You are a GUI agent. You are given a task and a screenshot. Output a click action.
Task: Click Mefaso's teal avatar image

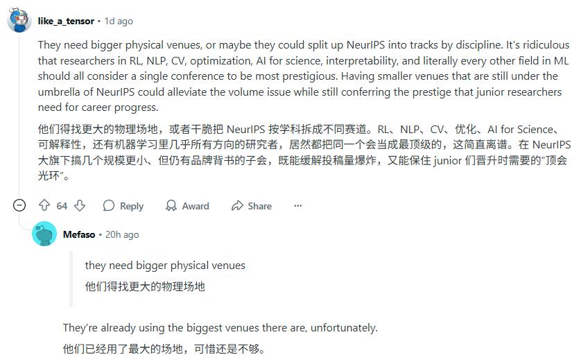[x=44, y=234]
